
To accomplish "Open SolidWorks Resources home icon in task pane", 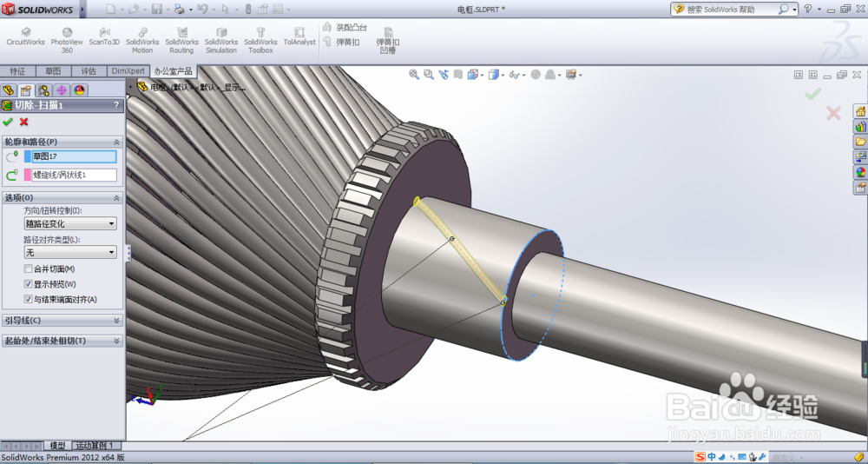I will coord(861,111).
